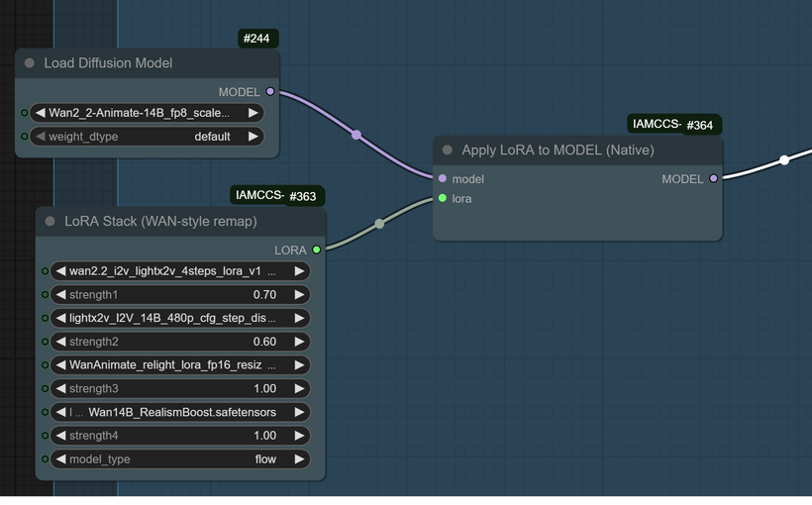The height and width of the screenshot is (505, 812).
Task: Decrease strength2 using its left arrow
Action: click(x=60, y=342)
